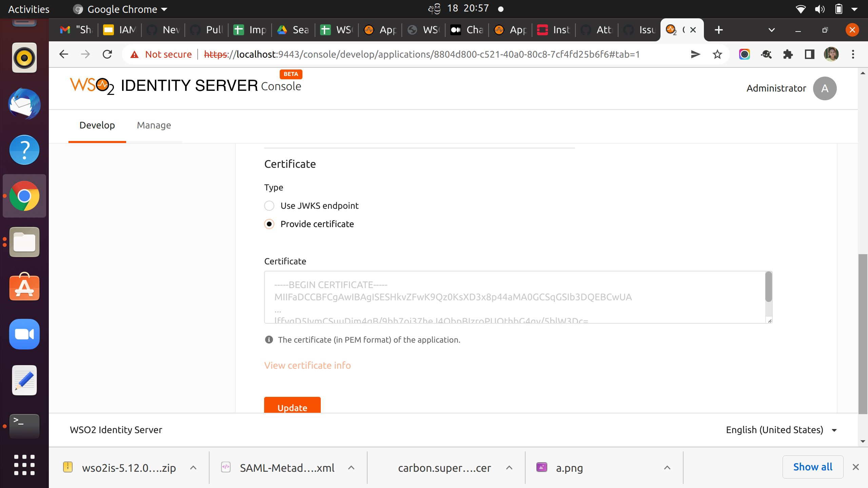Screen dimensions: 868x488
Task: Select Provide certificate radio button
Action: click(269, 224)
